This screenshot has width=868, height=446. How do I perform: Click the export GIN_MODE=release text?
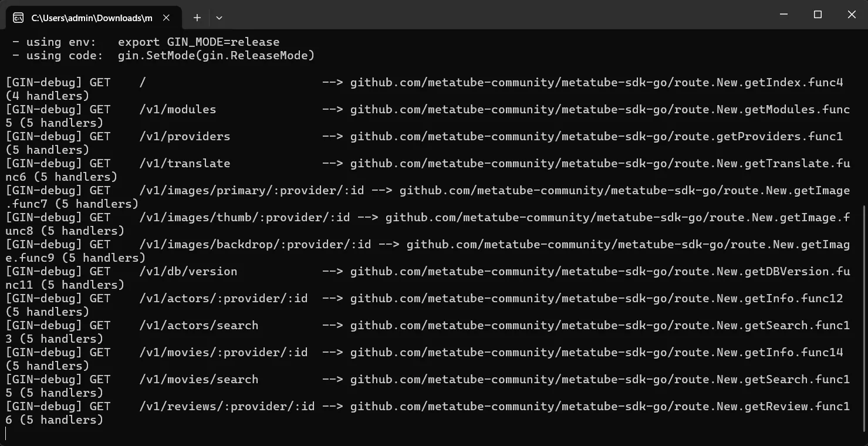point(198,42)
